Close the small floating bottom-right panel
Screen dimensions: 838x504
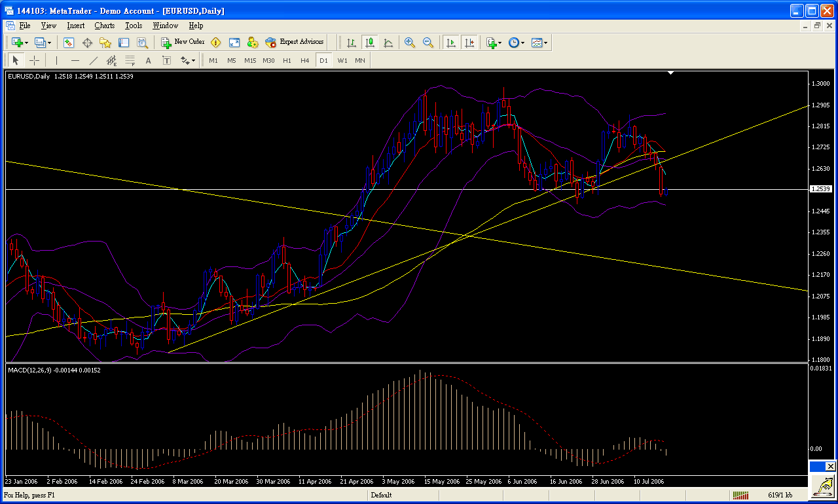click(830, 466)
